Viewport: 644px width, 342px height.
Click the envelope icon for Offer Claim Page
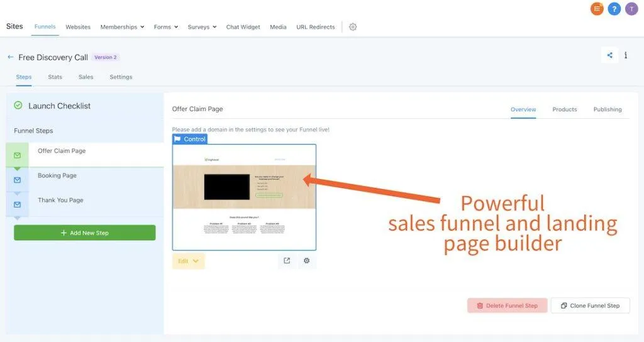(17, 155)
